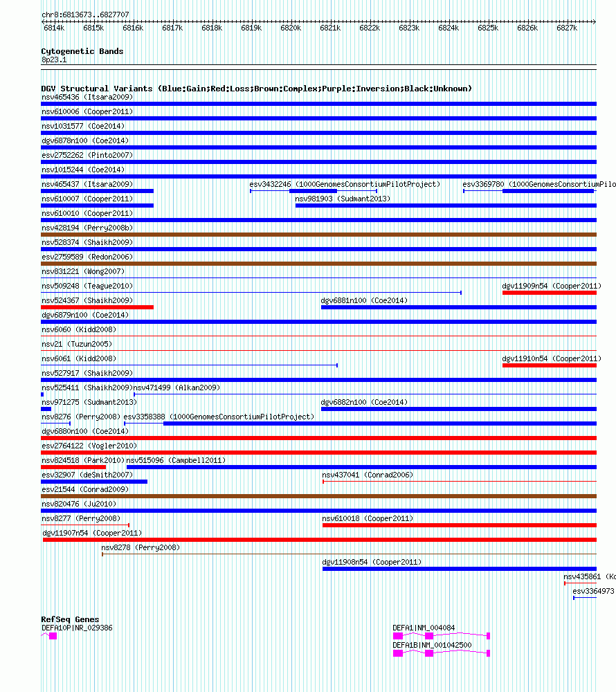This screenshot has width=616, height=692.
Task: Click nsv610007 (Cooper2011) label
Action: [x=87, y=199]
